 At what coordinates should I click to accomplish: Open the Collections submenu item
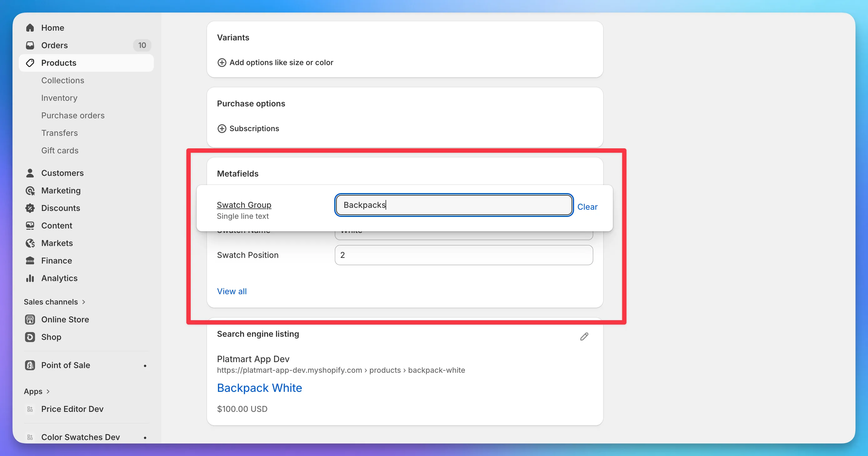coord(63,80)
